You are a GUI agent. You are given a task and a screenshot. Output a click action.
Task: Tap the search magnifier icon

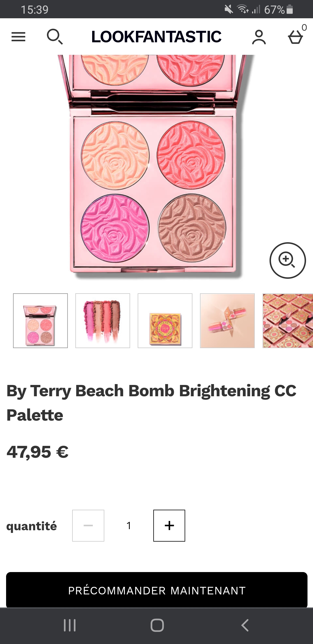pos(54,37)
